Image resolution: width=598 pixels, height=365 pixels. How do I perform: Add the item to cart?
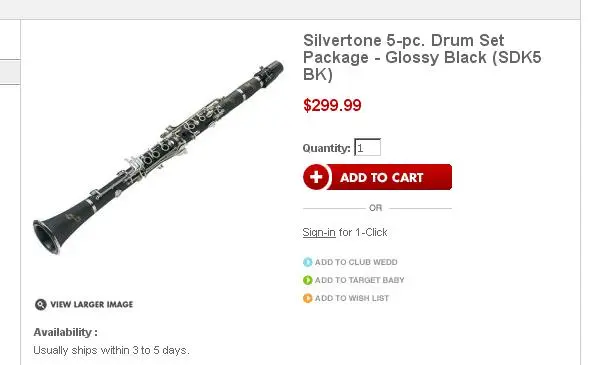pos(378,177)
